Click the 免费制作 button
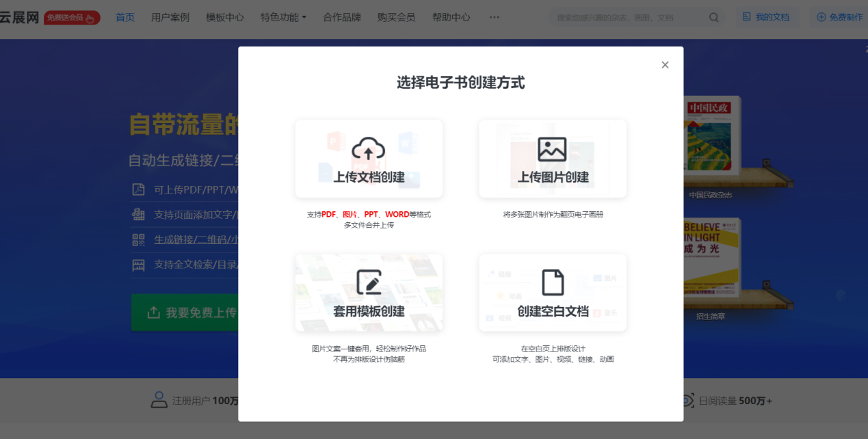Screen dimensions: 868x439 coord(839,18)
